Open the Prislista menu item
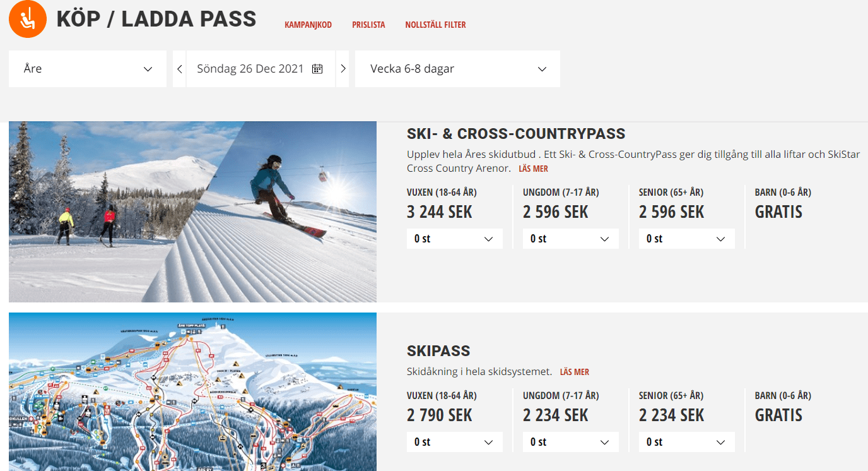 click(x=368, y=25)
